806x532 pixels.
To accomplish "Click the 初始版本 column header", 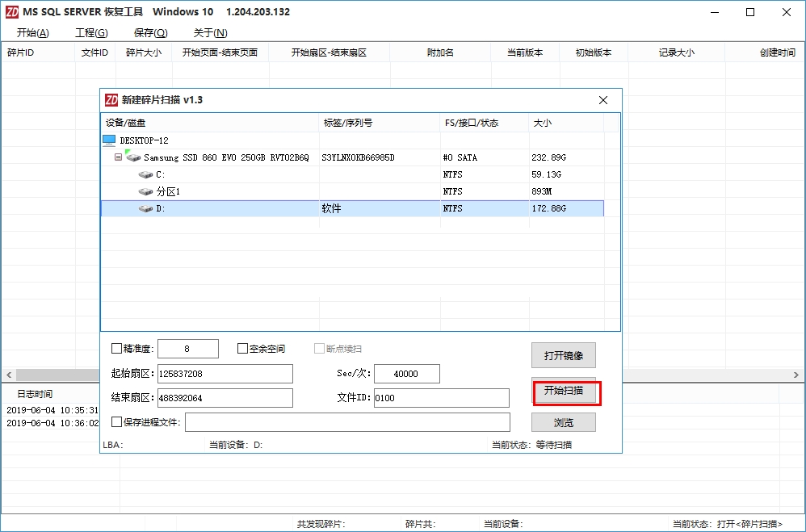I will [x=593, y=52].
